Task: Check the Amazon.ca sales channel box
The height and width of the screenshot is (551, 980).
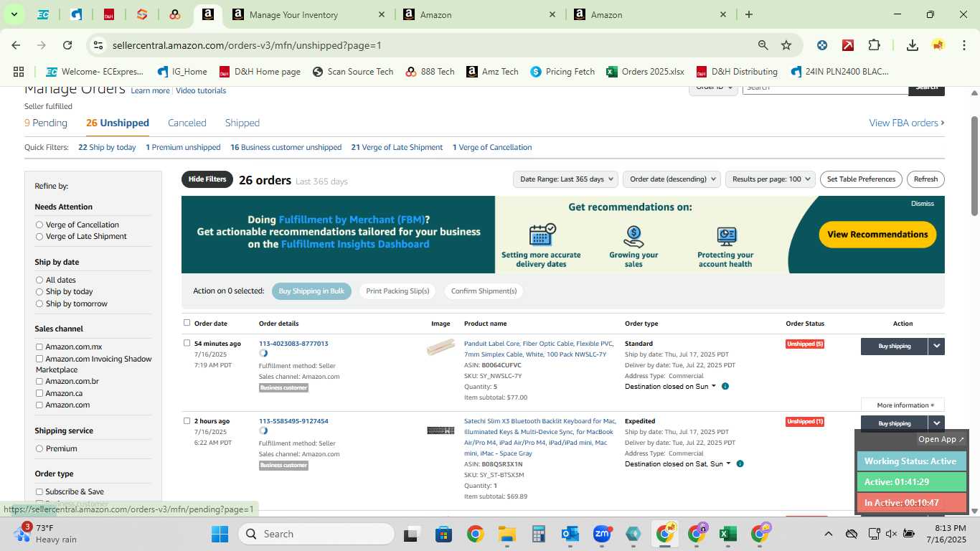Action: coord(39,394)
